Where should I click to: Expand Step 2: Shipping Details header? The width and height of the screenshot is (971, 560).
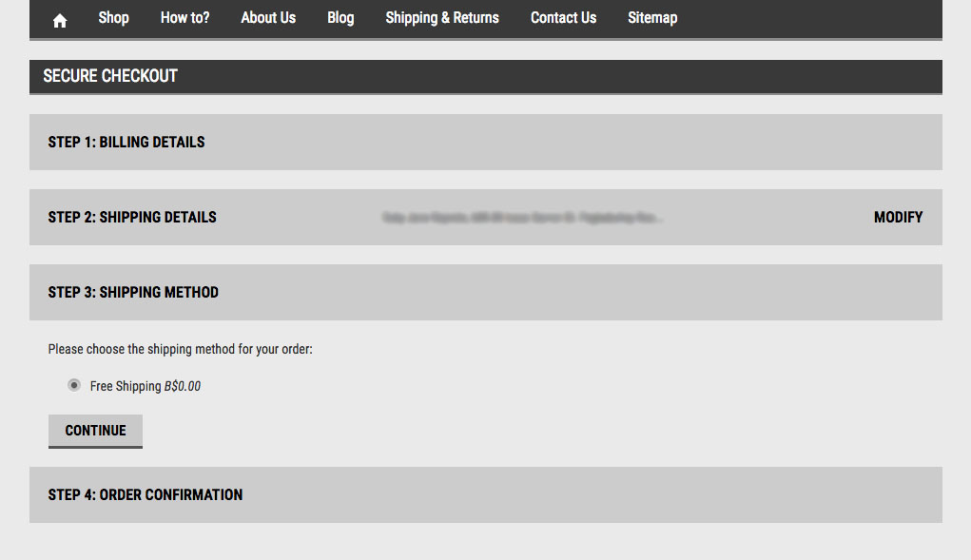point(132,218)
